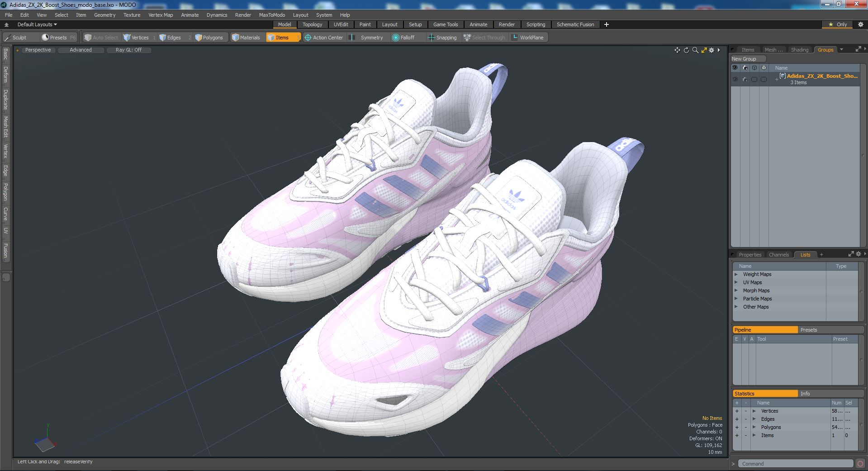Check the first checkbox in Adidas group row
Viewport: 868px width, 471px height.
click(x=754, y=79)
